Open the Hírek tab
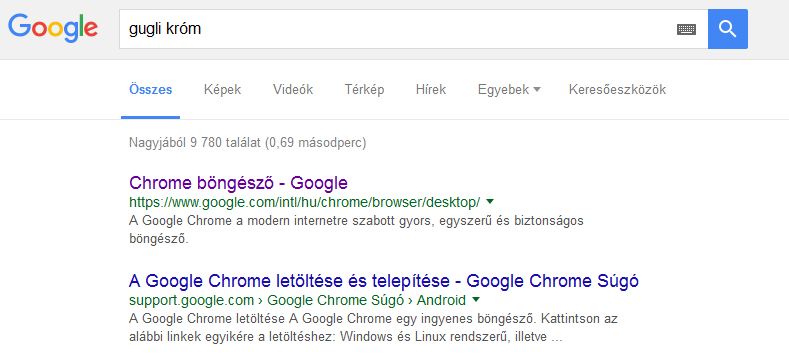The image size is (789, 362). [431, 90]
